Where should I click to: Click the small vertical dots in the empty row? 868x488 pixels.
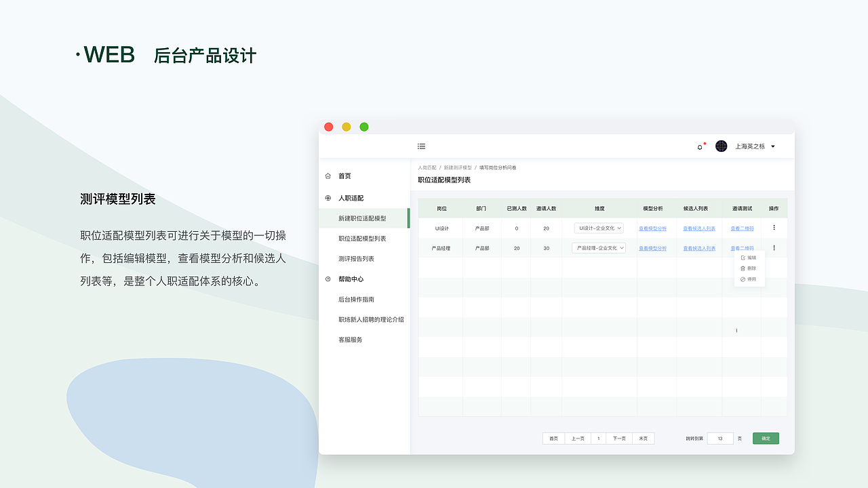736,331
